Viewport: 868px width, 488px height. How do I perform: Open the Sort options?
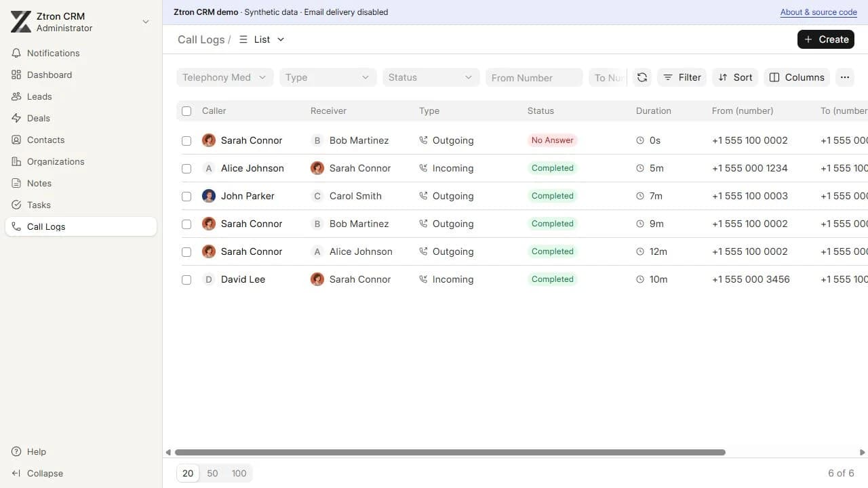pos(736,77)
